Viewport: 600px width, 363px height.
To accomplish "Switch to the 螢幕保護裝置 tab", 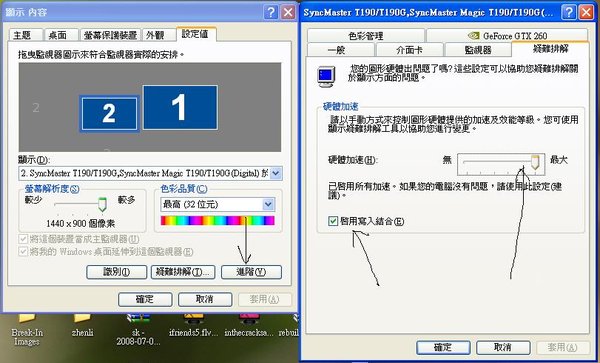I will tap(111, 35).
